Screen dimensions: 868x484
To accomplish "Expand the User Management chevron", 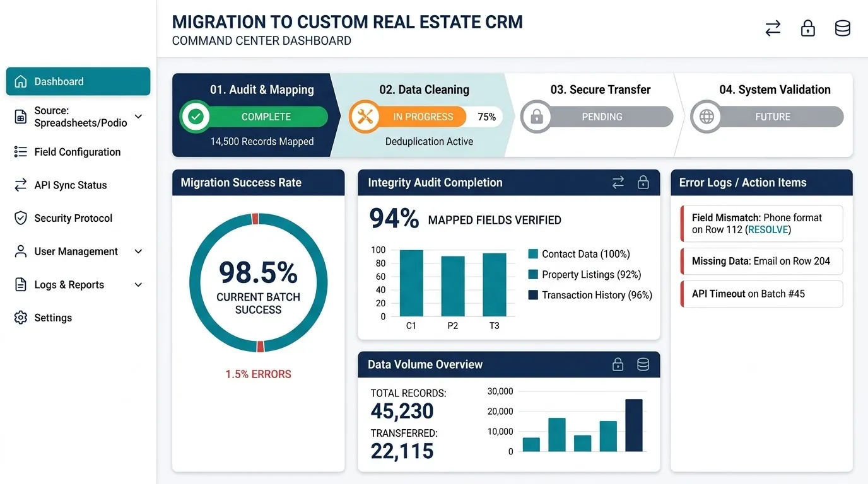I will click(x=139, y=251).
